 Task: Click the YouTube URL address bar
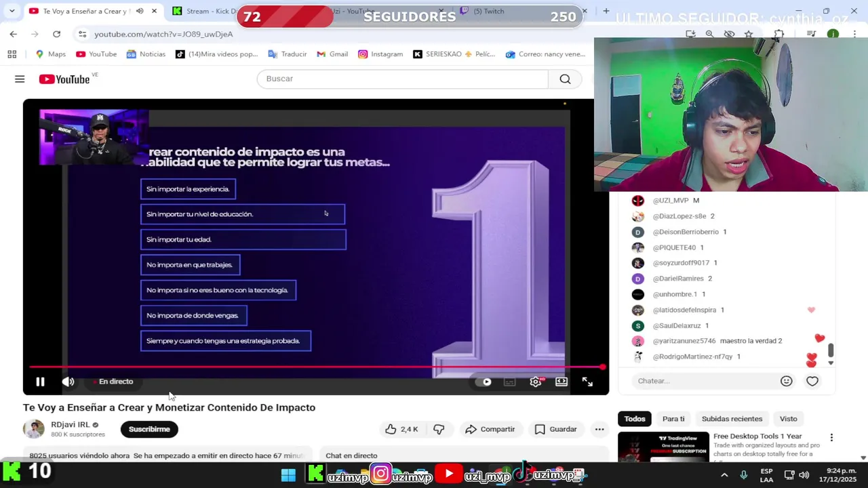coord(163,34)
